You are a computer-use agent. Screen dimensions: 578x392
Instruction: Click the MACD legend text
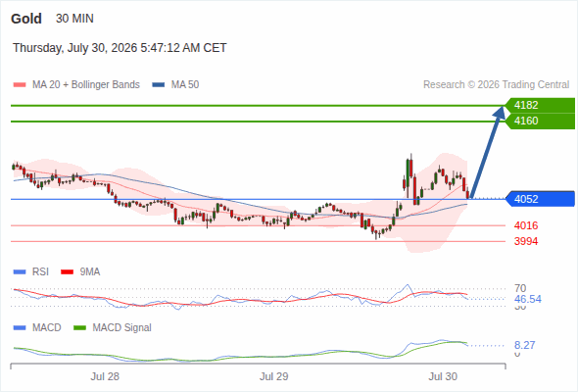pos(46,327)
